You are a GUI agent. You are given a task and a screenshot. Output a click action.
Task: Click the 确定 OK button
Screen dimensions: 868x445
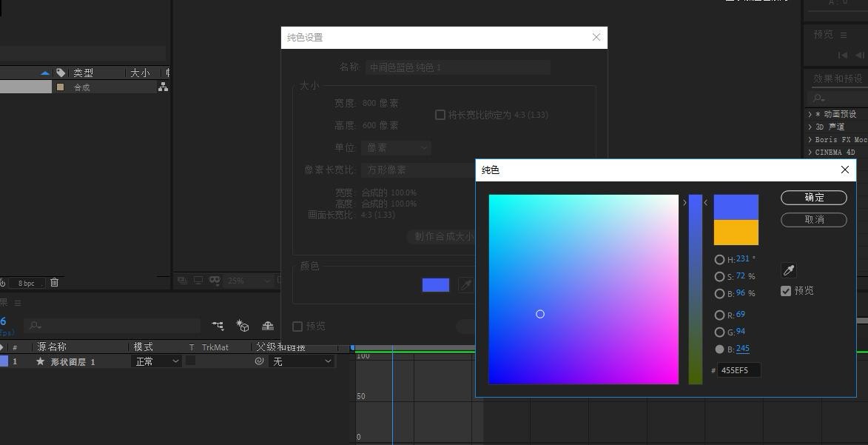[x=814, y=197]
